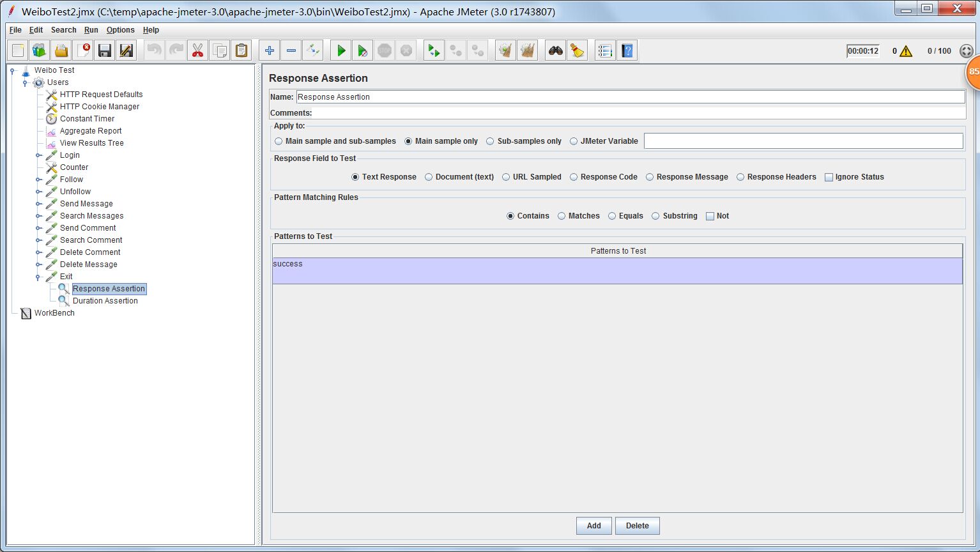Open the Help menu
The image size is (980, 552).
(151, 30)
